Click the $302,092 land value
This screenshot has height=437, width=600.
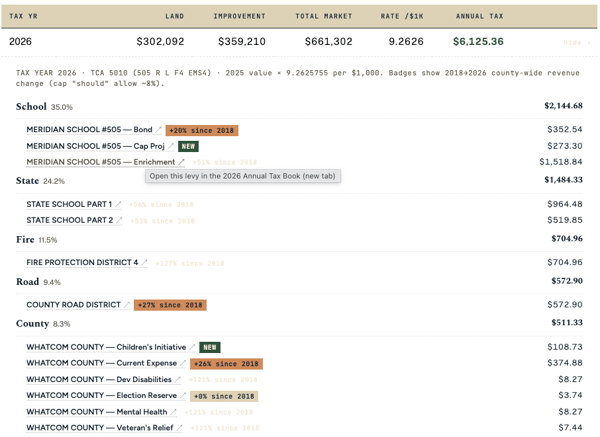160,42
